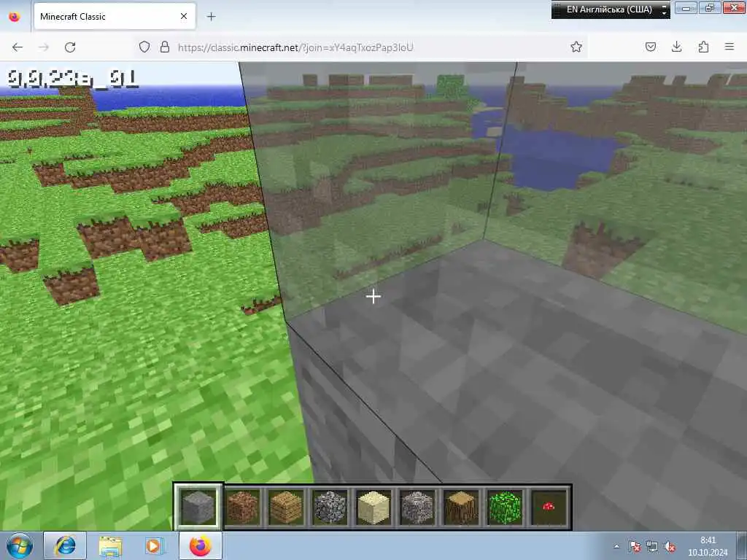Reload the Minecraft Classic page
Viewport: 747px width, 560px height.
click(70, 47)
